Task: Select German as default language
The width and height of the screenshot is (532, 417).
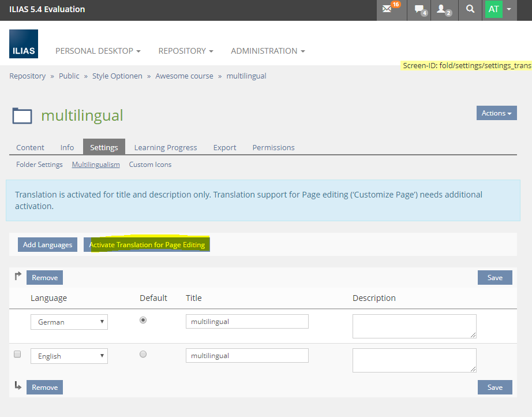Action: [143, 320]
